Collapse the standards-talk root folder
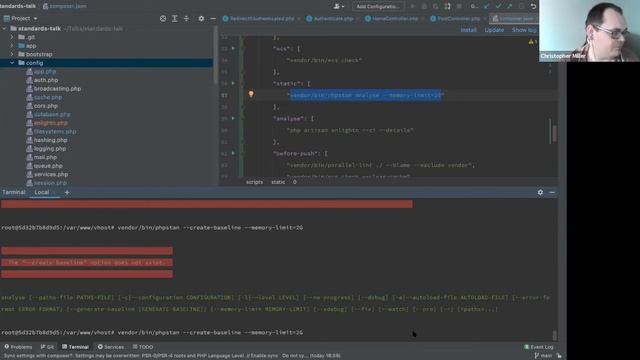Image resolution: width=640 pixels, height=360 pixels. click(x=4, y=29)
